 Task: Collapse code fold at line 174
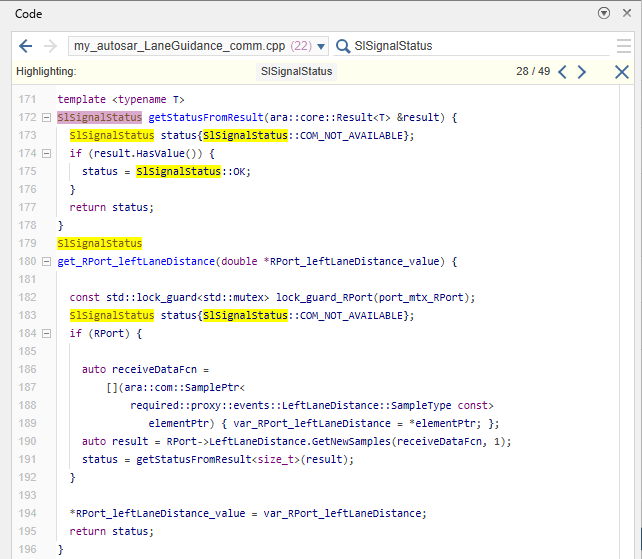[47, 154]
